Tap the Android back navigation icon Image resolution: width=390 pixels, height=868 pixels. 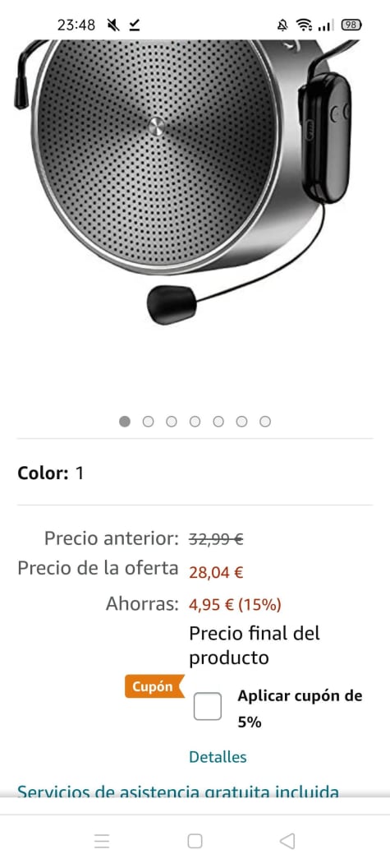[x=287, y=841]
